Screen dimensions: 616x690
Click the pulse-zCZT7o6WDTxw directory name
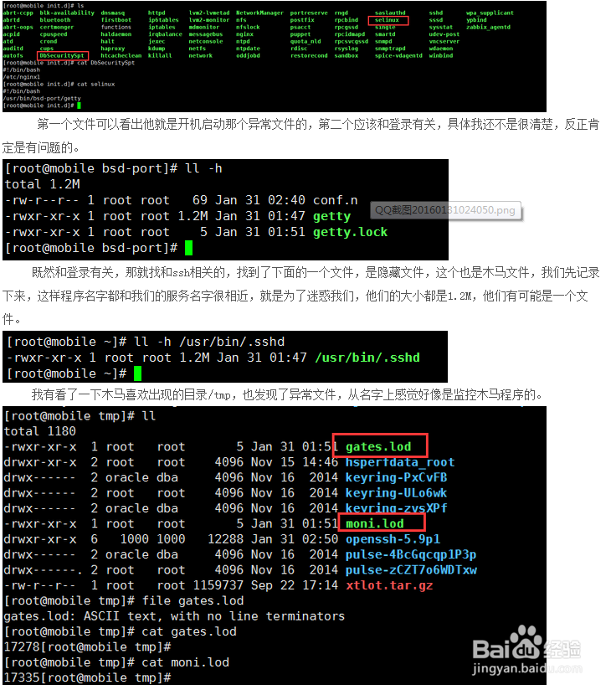click(411, 570)
